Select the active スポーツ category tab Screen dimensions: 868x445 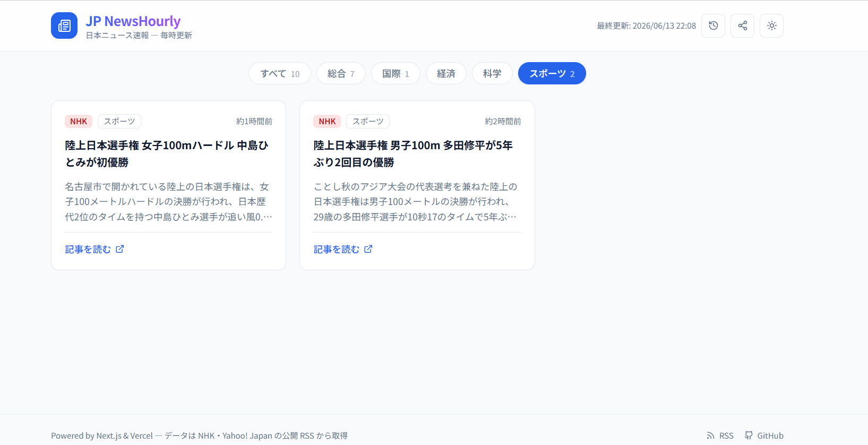tap(552, 73)
